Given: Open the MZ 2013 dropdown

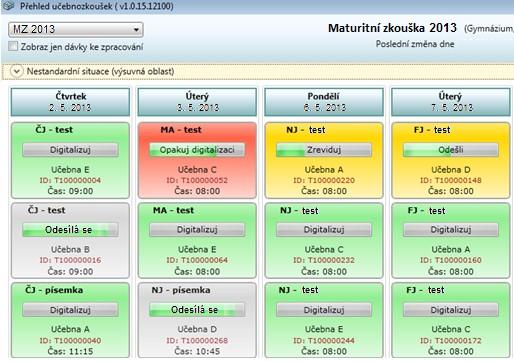Looking at the screenshot, I should [x=76, y=29].
